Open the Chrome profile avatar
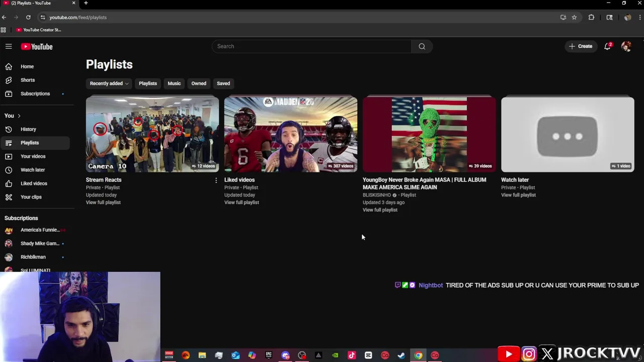 click(x=627, y=17)
